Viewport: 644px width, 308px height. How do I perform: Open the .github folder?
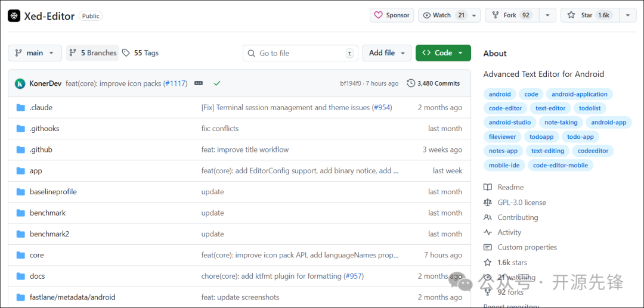[x=41, y=150]
